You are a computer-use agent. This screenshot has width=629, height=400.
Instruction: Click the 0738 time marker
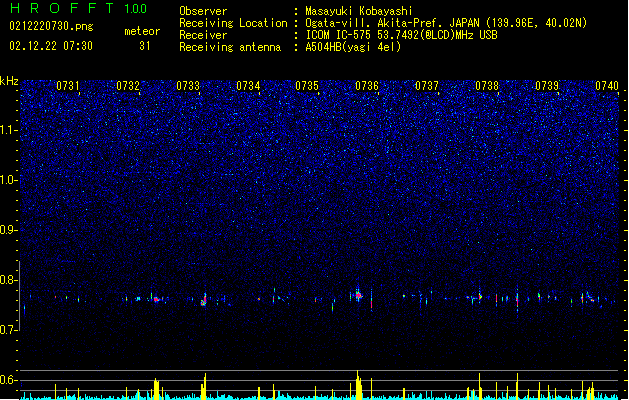(x=487, y=86)
